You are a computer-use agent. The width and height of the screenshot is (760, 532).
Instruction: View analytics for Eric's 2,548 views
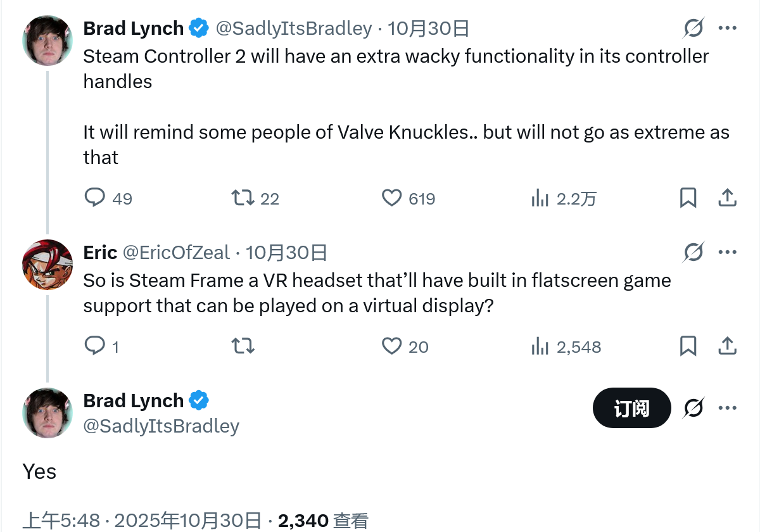pyautogui.click(x=540, y=346)
